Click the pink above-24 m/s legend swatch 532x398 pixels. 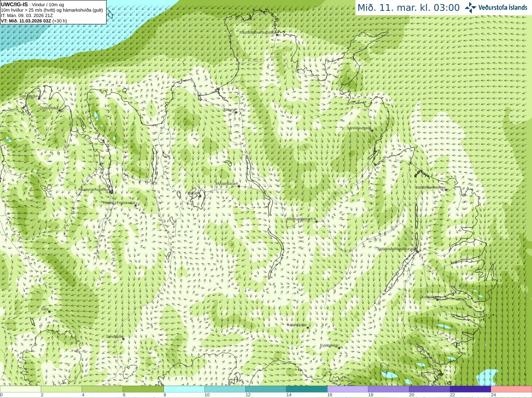tap(512, 389)
